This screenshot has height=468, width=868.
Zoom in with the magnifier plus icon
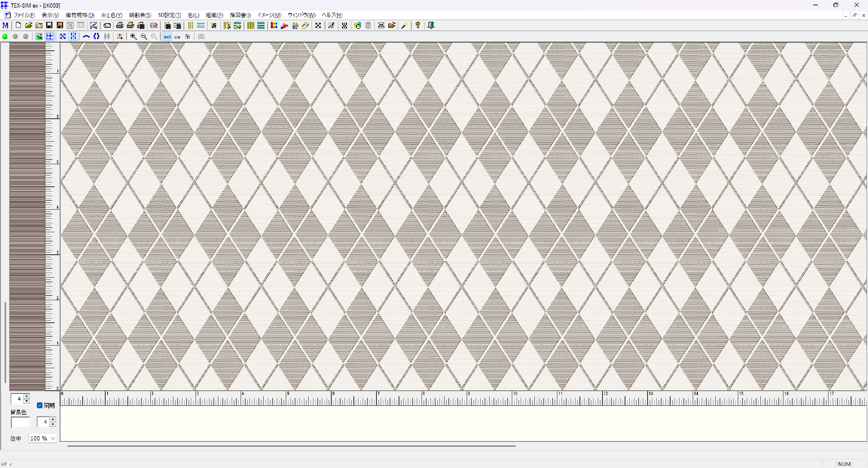[x=133, y=36]
